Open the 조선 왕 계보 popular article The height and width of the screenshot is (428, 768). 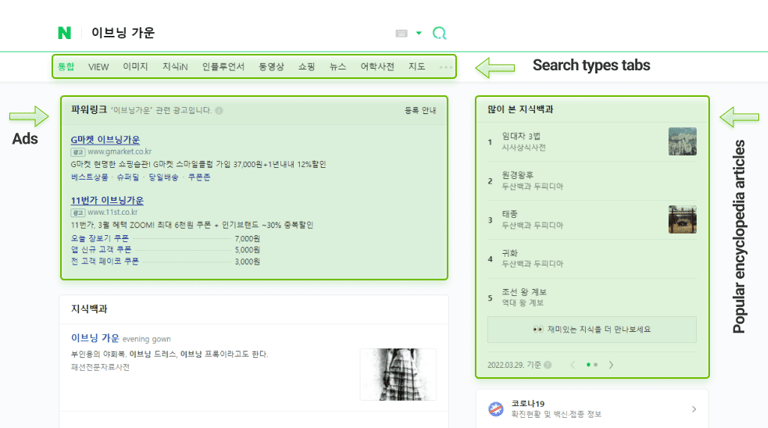(x=524, y=292)
